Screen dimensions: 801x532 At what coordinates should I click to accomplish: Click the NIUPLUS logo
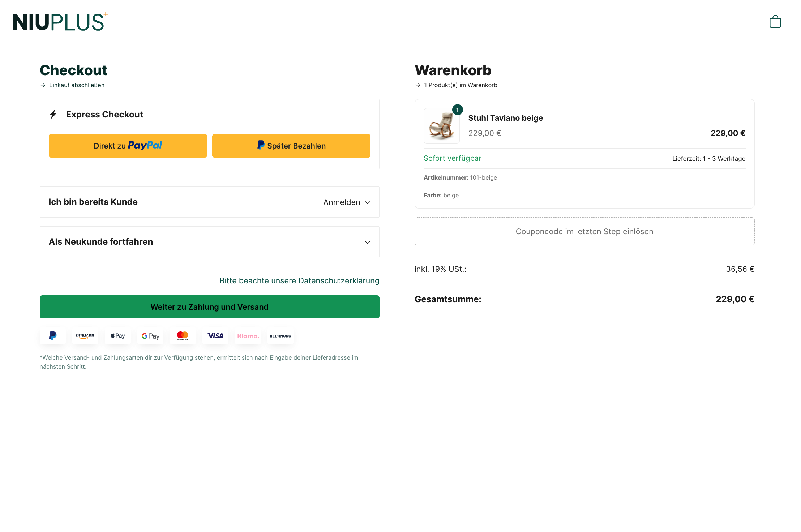coord(60,22)
